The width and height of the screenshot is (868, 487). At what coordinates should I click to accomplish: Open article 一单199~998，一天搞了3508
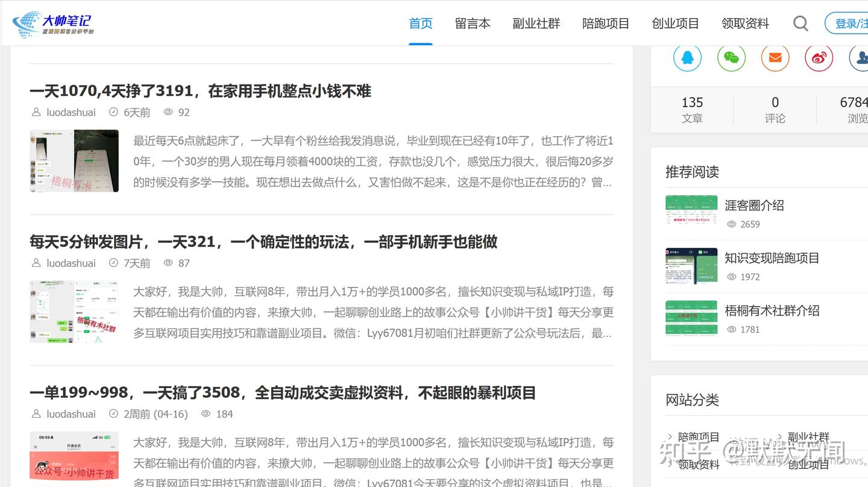(283, 393)
